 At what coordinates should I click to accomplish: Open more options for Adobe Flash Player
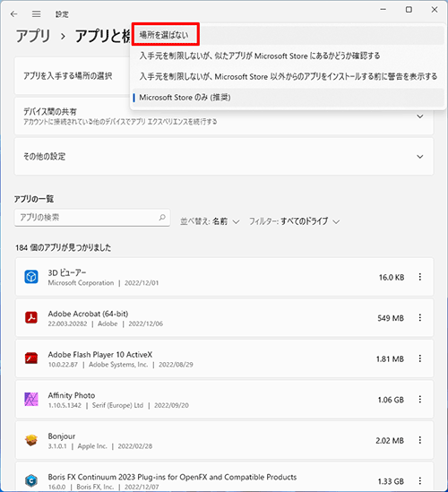tap(419, 358)
